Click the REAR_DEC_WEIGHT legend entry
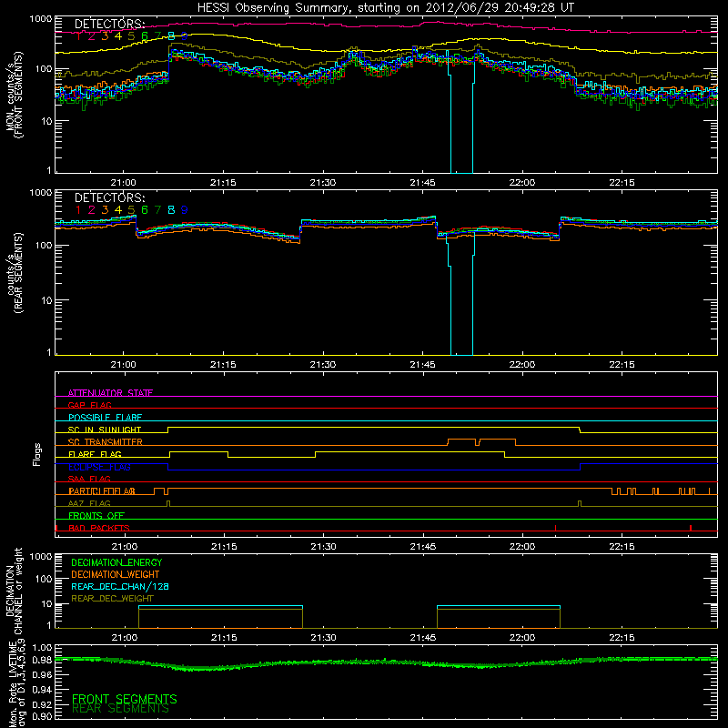 (x=112, y=599)
